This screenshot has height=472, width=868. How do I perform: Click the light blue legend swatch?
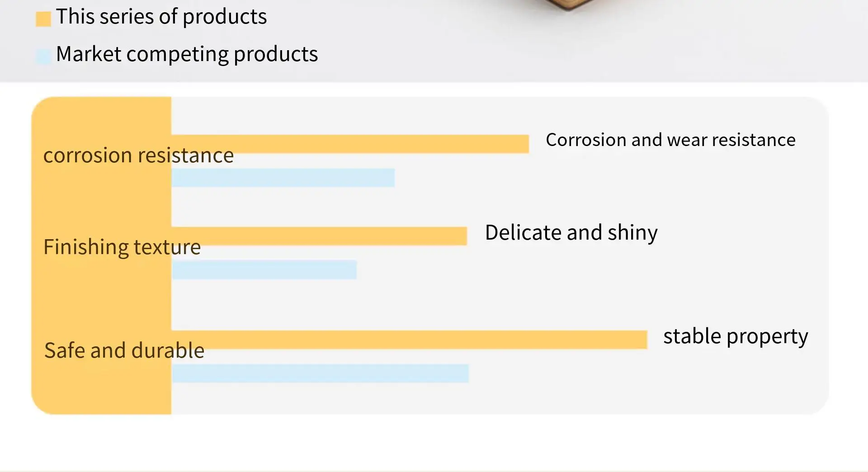point(43,56)
